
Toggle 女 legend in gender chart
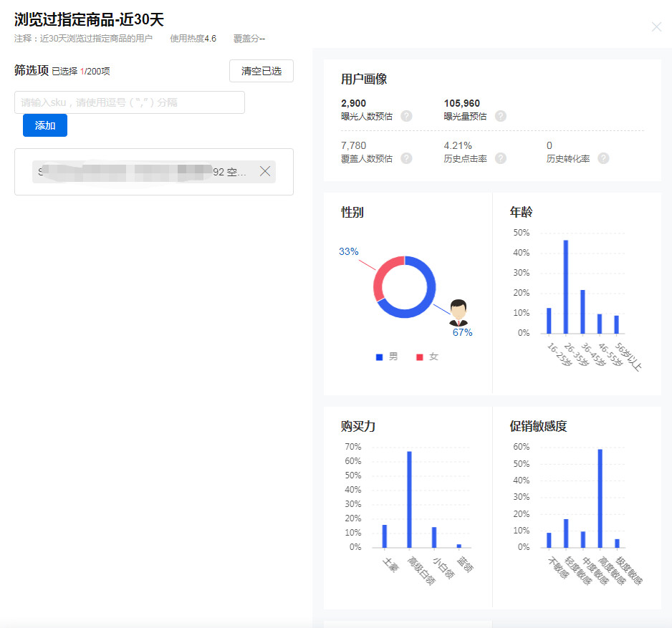(x=427, y=357)
